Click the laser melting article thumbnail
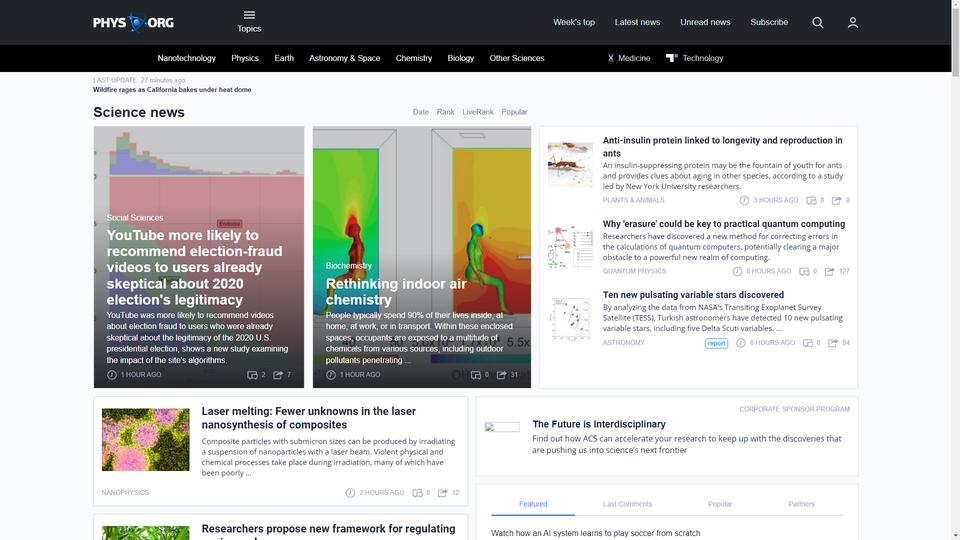Image resolution: width=960 pixels, height=540 pixels. pos(146,440)
